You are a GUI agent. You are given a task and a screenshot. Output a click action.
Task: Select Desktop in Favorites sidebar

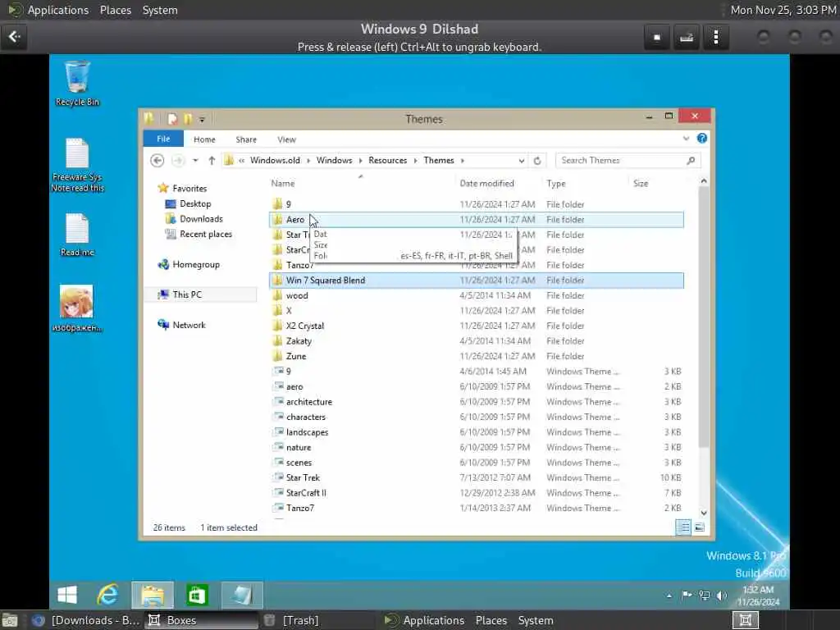195,203
